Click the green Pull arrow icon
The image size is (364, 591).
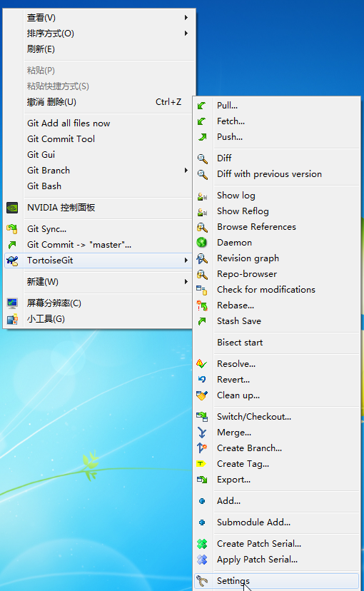pyautogui.click(x=202, y=106)
